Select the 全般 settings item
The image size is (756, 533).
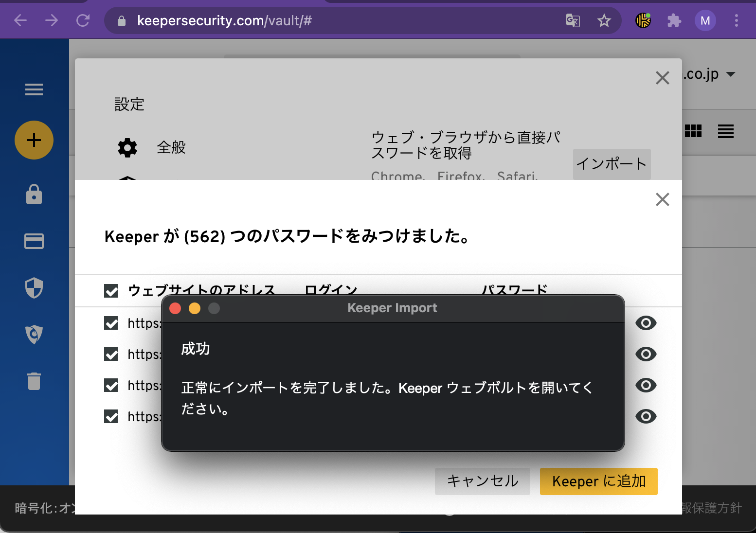pos(171,147)
